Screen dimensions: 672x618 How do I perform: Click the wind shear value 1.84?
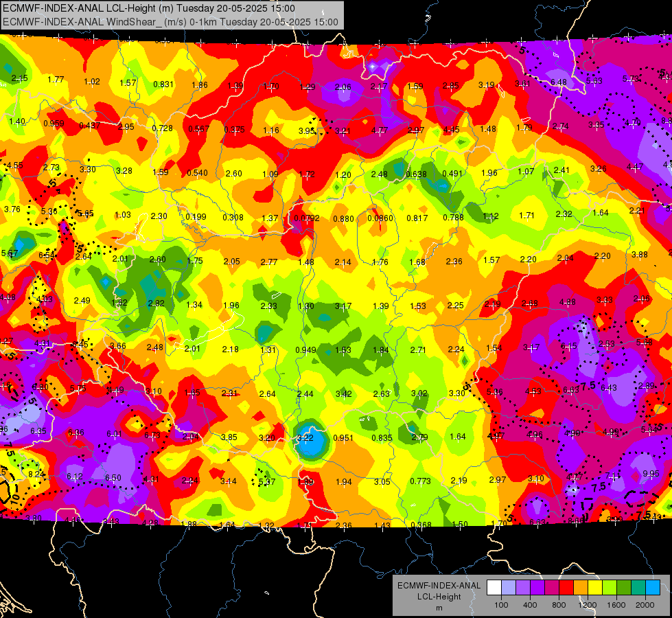click(380, 350)
